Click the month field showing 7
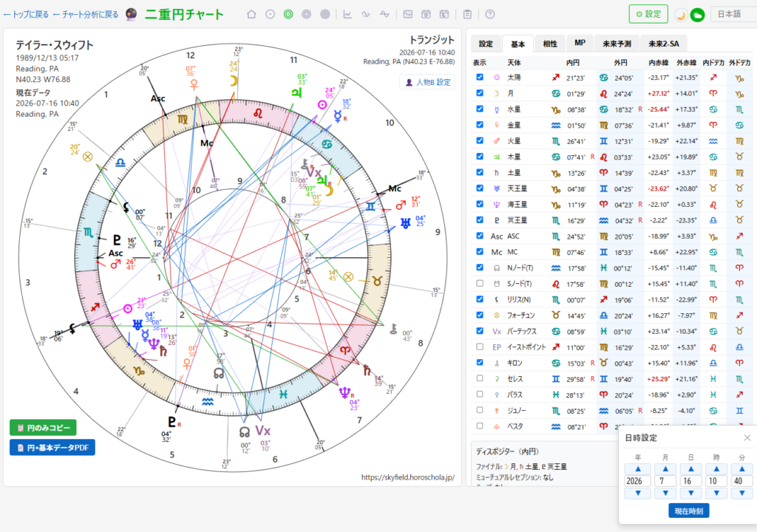The width and height of the screenshot is (757, 532). pyautogui.click(x=665, y=481)
